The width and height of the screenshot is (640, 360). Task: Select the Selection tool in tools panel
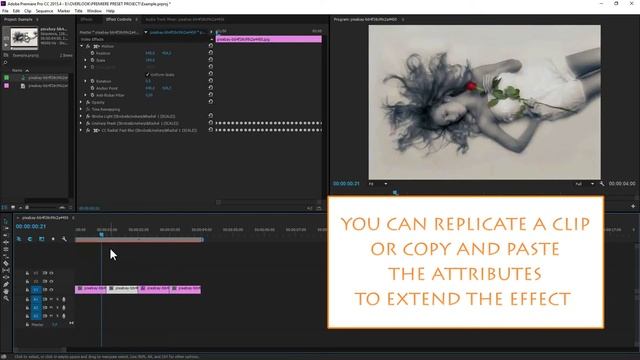tap(6, 221)
